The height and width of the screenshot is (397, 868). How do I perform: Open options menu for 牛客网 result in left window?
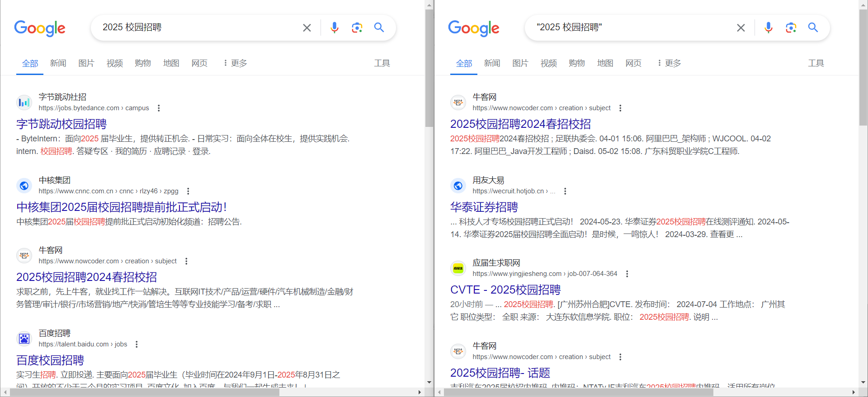click(x=186, y=261)
